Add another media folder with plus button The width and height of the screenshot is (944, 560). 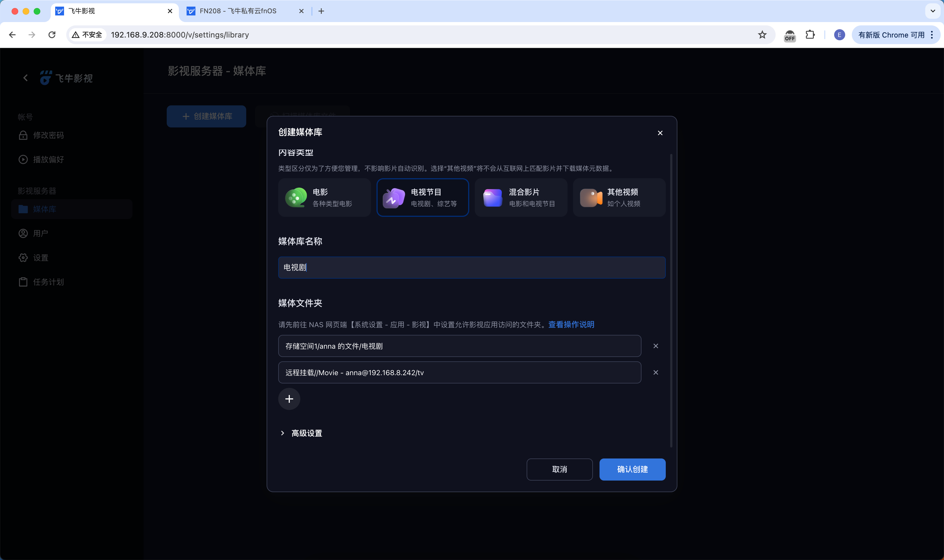click(289, 399)
